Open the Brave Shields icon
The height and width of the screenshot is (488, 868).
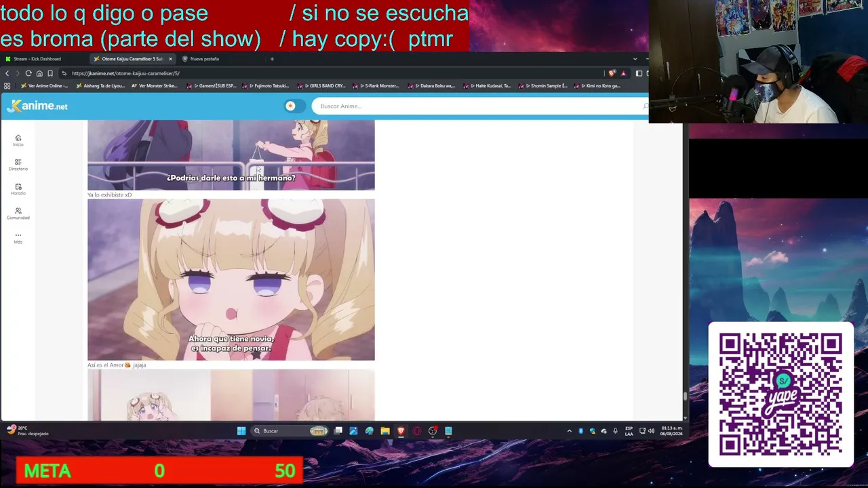coord(612,73)
